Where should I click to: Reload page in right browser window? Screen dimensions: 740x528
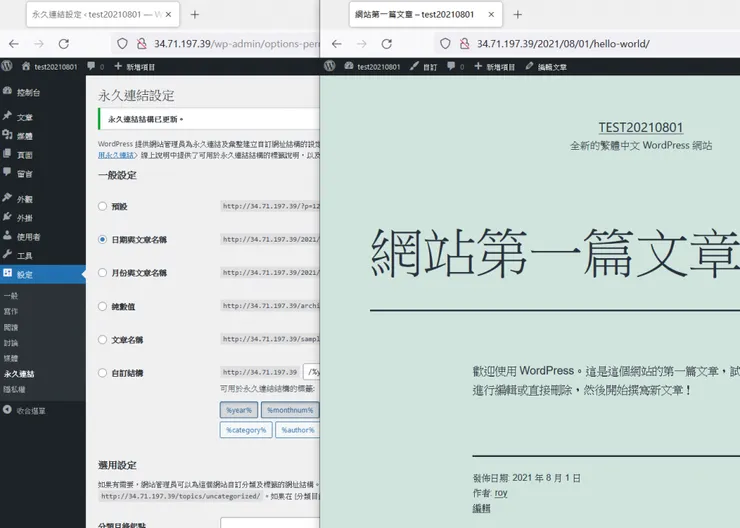387,44
